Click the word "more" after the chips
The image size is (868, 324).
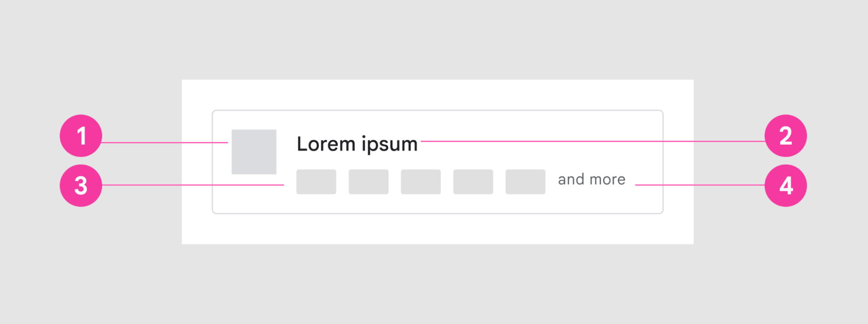tap(607, 179)
